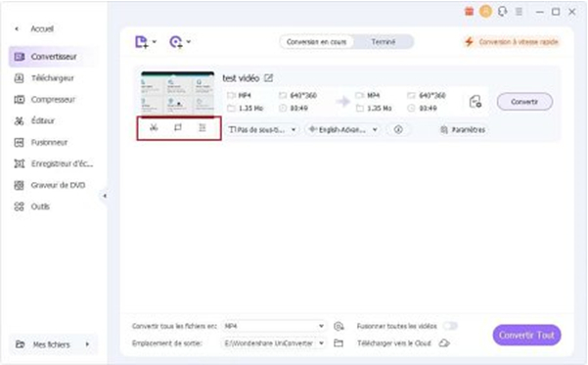Click the Convertir Tout button
This screenshot has width=588, height=365.
(x=526, y=335)
